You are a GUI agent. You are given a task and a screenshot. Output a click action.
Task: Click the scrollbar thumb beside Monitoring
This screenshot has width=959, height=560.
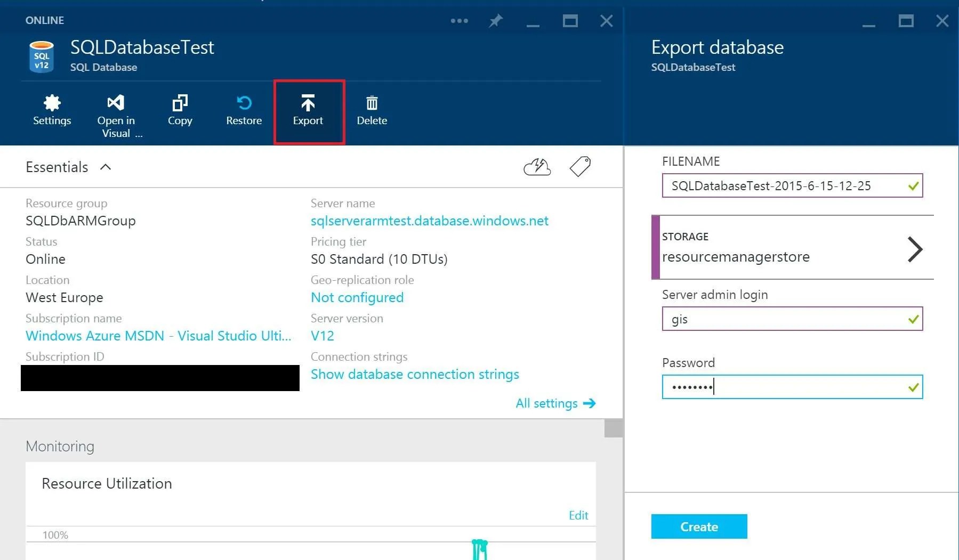[x=614, y=428]
